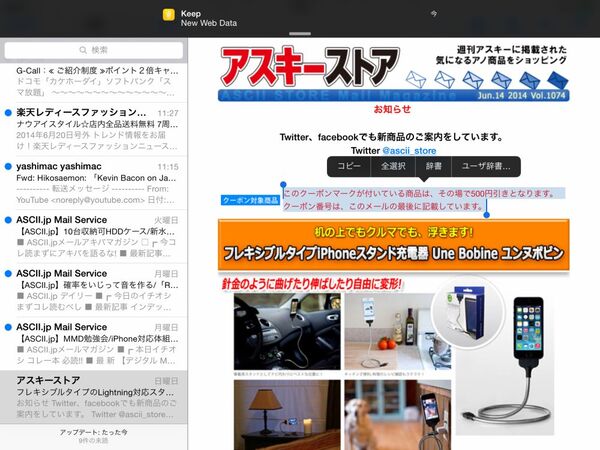Tap unread dot beside 楽天レディースファッション
This screenshot has height=450, width=600.
coord(8,113)
